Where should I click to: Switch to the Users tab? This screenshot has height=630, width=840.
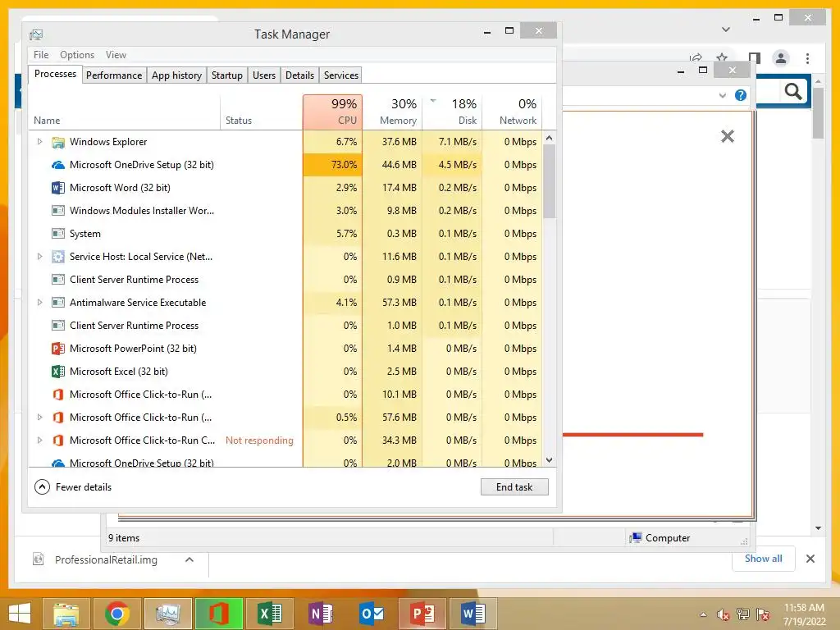tap(264, 75)
